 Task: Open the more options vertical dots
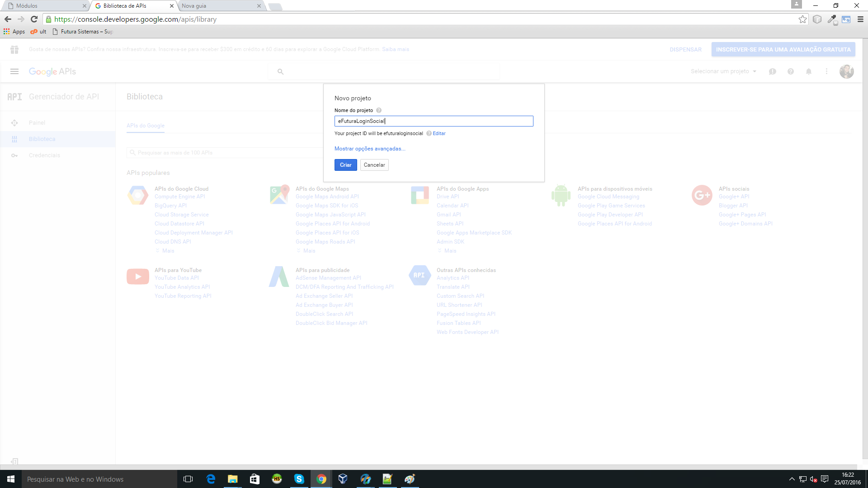[x=826, y=71]
